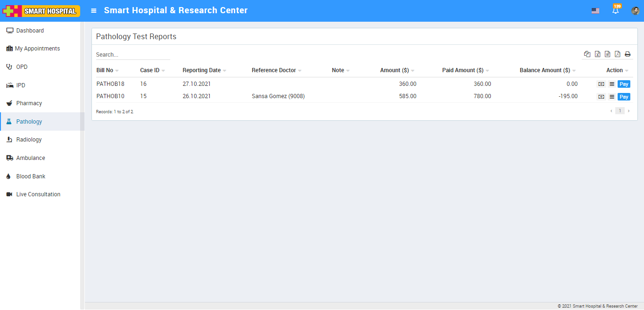This screenshot has height=310, width=644.
Task: Sort table by Reporting Date column
Action: [202, 70]
